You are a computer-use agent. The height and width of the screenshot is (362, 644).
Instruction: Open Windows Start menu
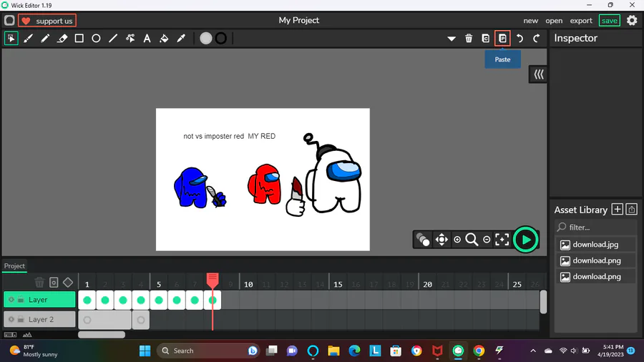pos(145,351)
